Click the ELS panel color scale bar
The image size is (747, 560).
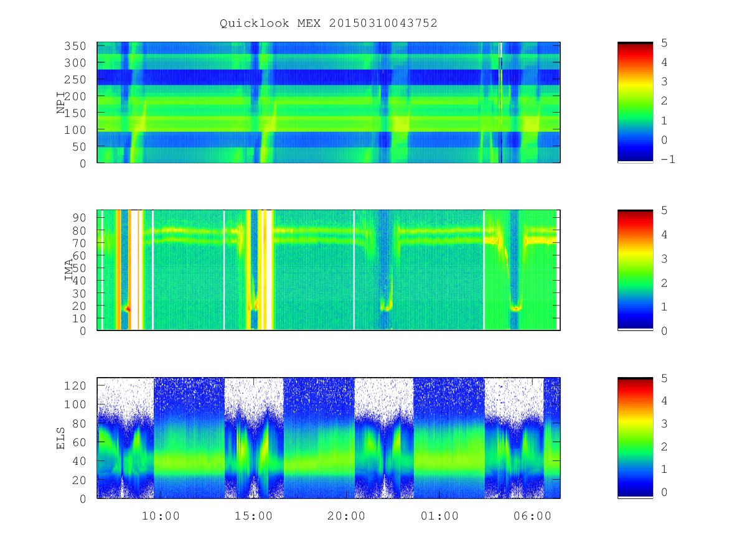(635, 438)
